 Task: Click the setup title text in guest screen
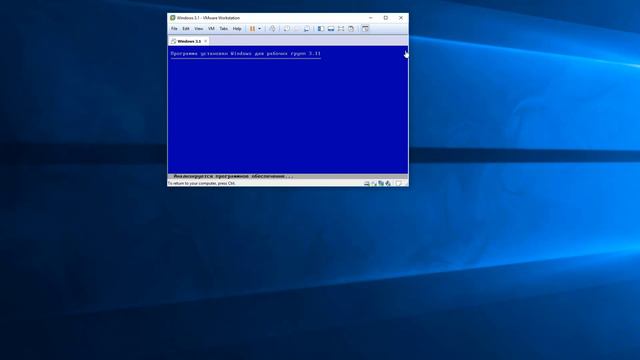tap(246, 53)
